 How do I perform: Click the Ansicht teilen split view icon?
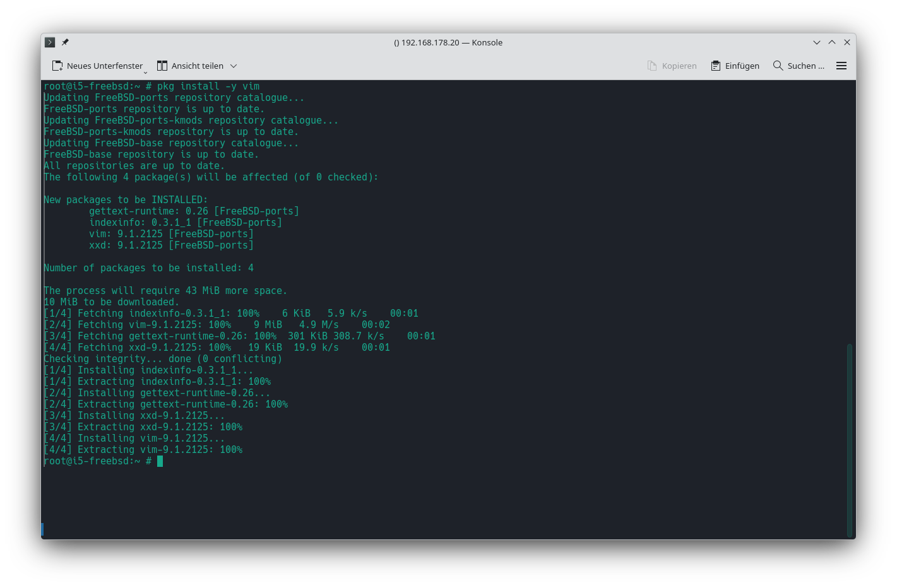click(x=162, y=66)
